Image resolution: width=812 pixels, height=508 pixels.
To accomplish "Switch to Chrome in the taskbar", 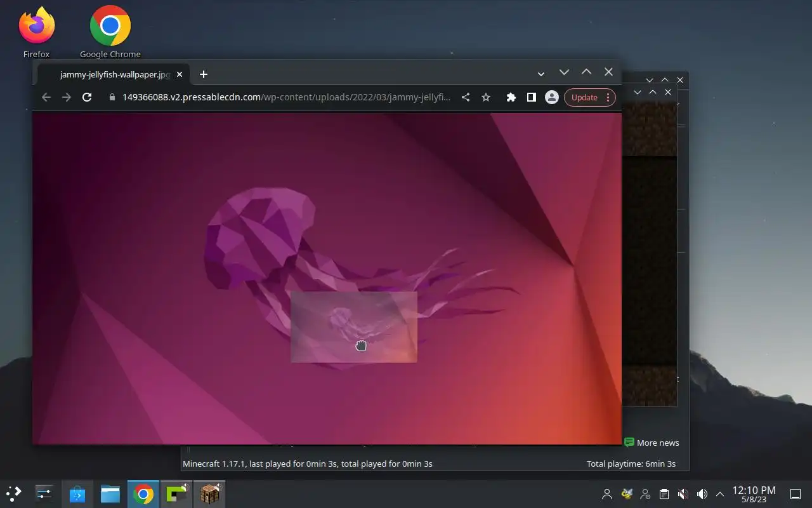I will point(143,493).
